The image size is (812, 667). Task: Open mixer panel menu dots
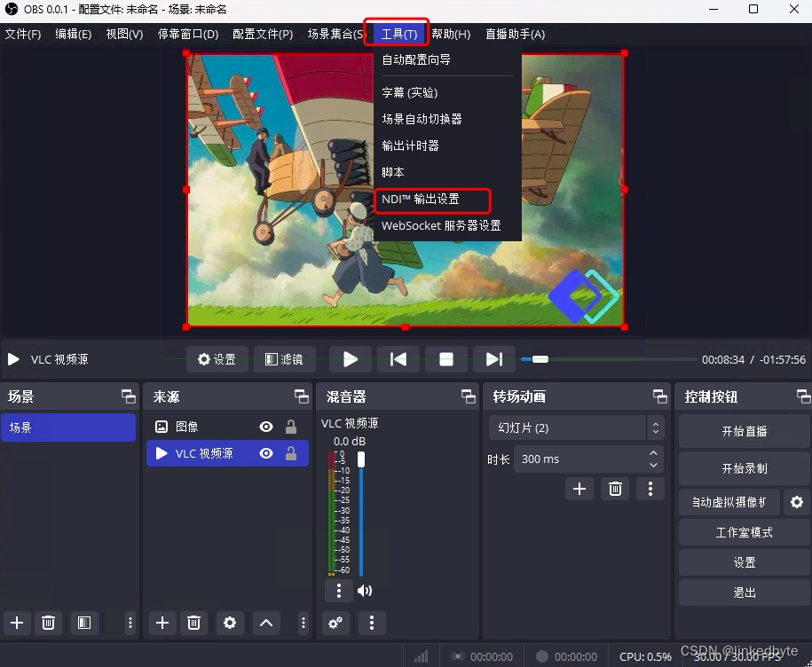[371, 623]
